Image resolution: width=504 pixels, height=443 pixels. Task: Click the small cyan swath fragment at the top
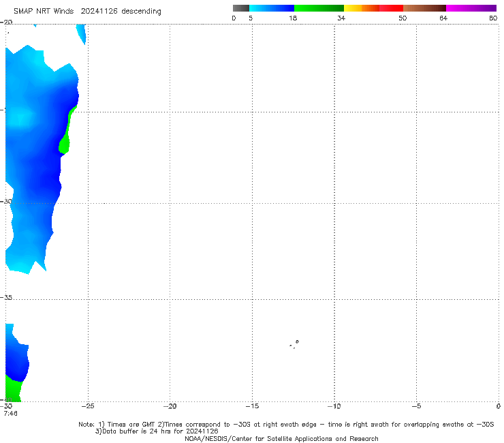click(x=81, y=33)
